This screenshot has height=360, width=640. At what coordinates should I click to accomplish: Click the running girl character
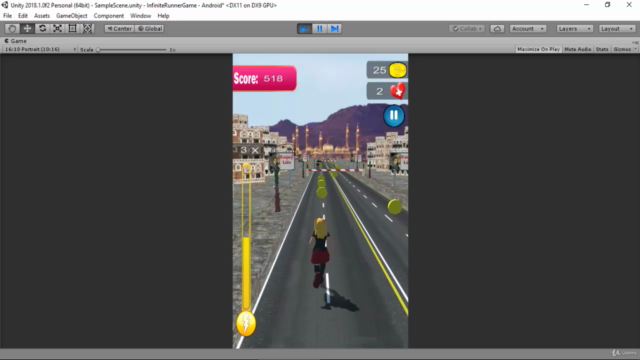319,252
